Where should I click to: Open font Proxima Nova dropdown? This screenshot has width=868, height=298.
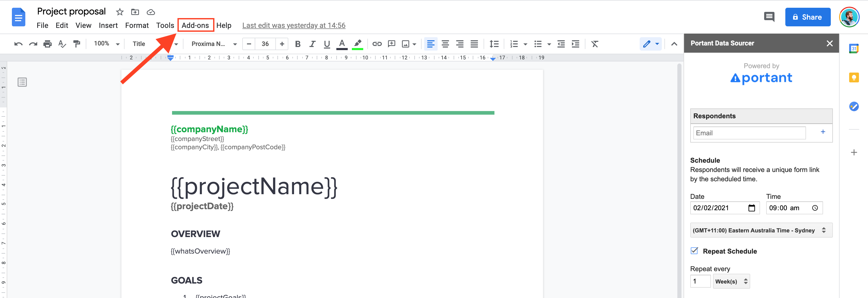[x=214, y=44]
